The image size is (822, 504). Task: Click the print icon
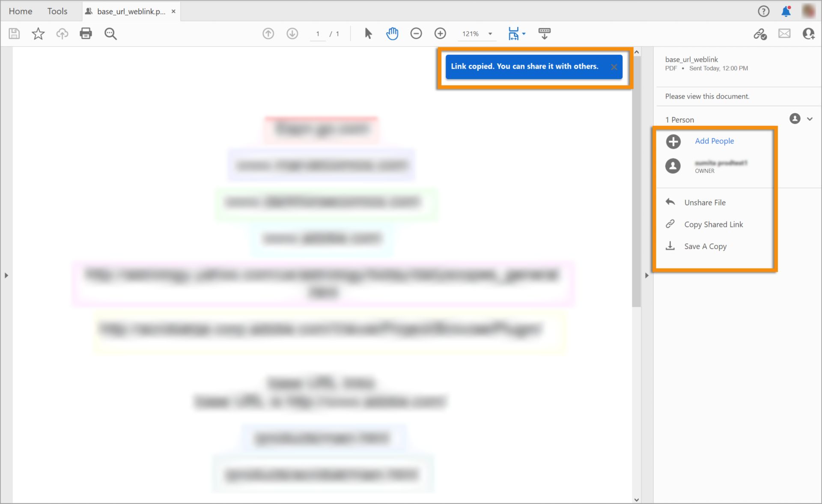coord(86,33)
